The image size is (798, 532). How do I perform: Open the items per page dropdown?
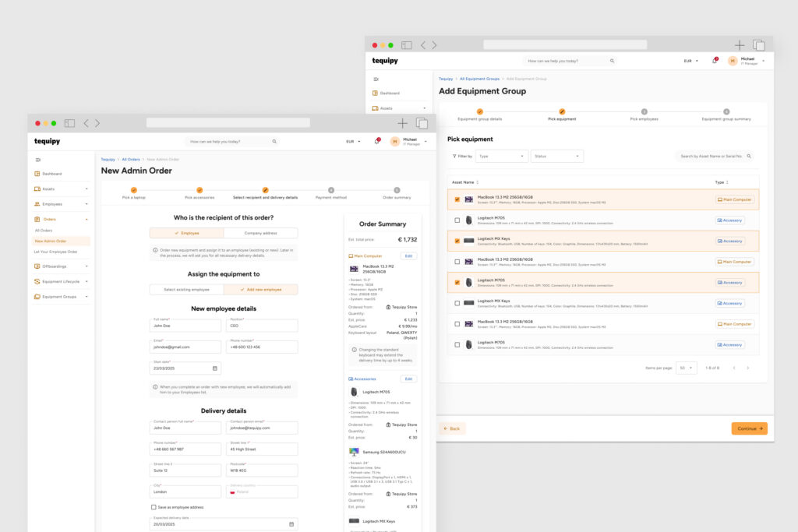[686, 368]
